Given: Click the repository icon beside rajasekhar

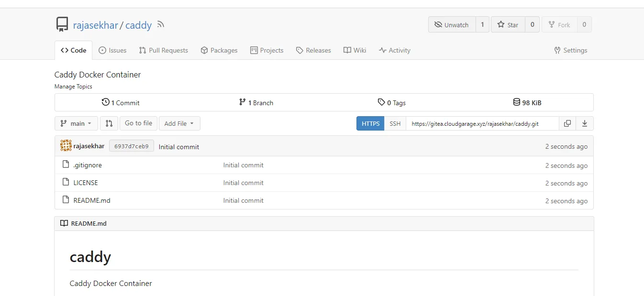Looking at the screenshot, I should tap(62, 24).
